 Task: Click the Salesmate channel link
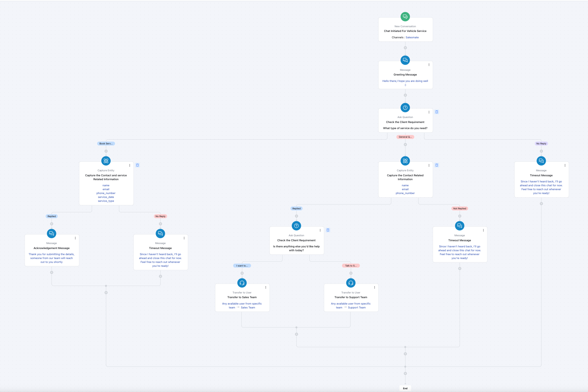point(412,37)
